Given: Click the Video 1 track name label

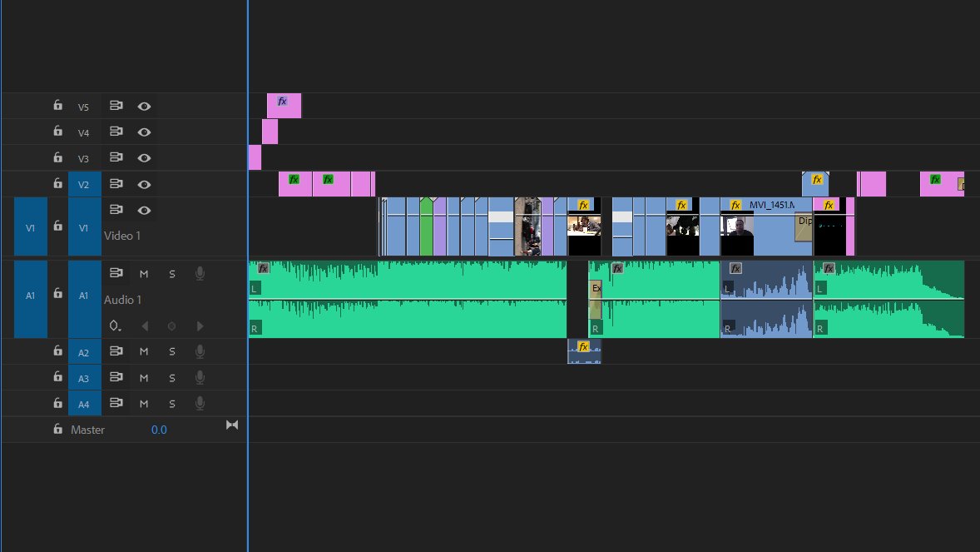Looking at the screenshot, I should [121, 236].
